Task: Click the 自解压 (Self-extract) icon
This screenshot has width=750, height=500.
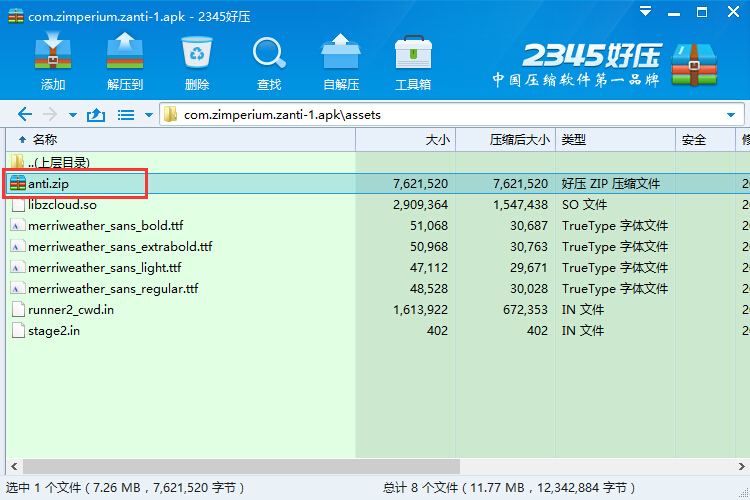Action: [341, 51]
